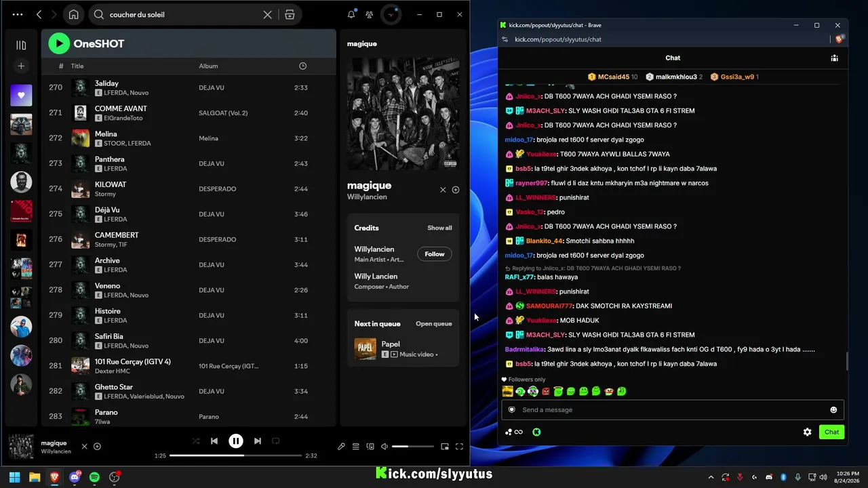Pause the current song
The width and height of the screenshot is (868, 488).
point(236,441)
